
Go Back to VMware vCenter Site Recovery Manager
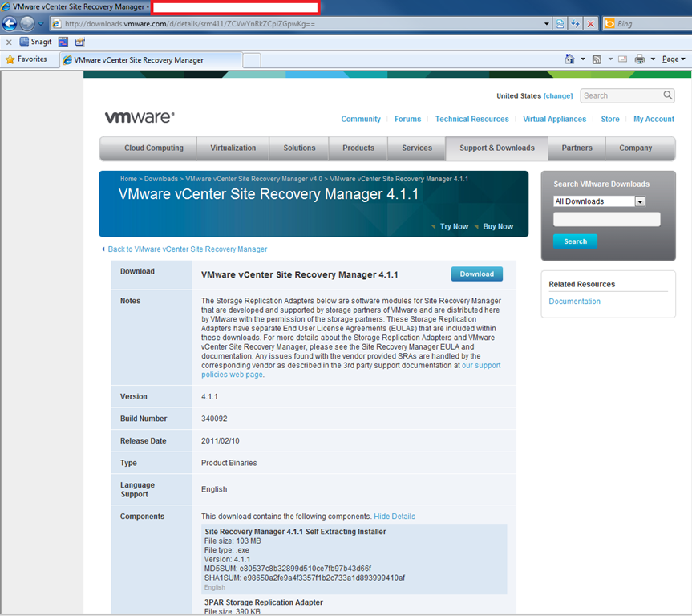point(188,249)
